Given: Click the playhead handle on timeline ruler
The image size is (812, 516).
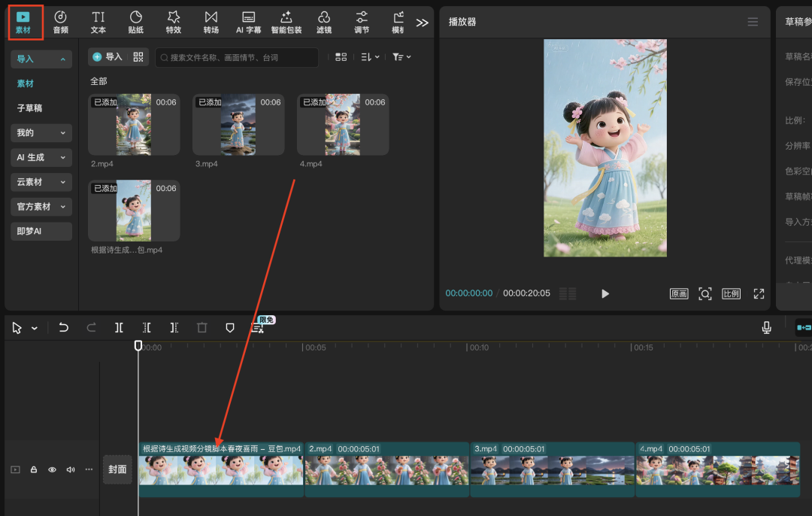Looking at the screenshot, I should tap(138, 345).
